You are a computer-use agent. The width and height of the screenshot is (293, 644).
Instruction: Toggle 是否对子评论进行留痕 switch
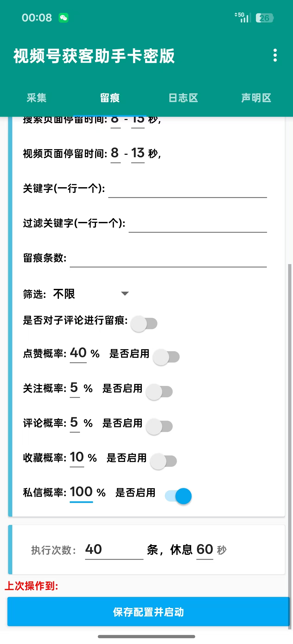[144, 323]
